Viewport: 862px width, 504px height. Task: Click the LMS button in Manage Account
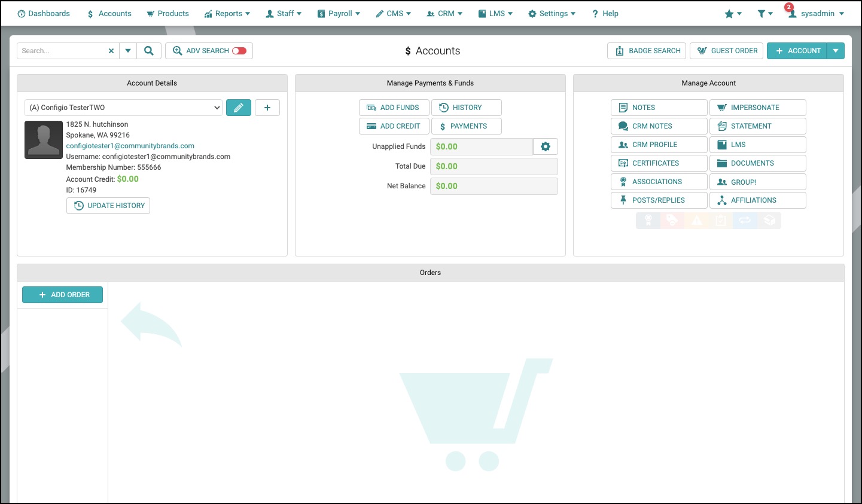point(758,145)
